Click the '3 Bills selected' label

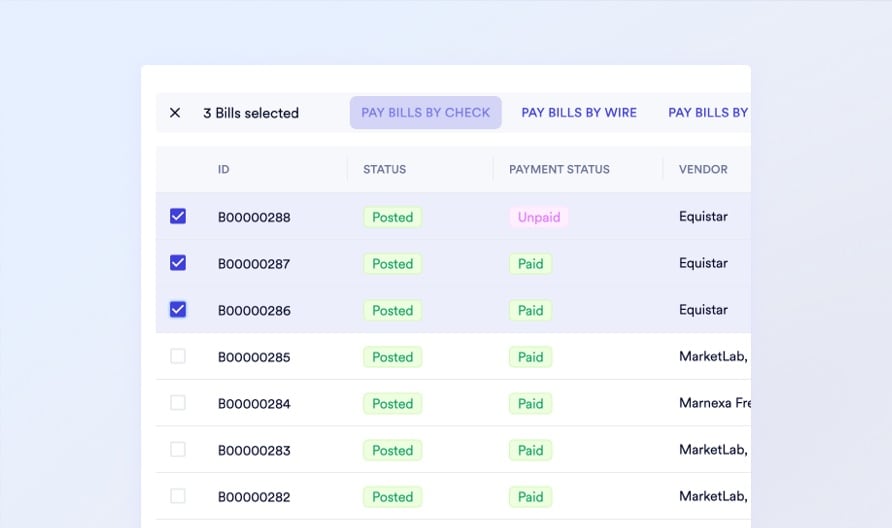tap(251, 113)
